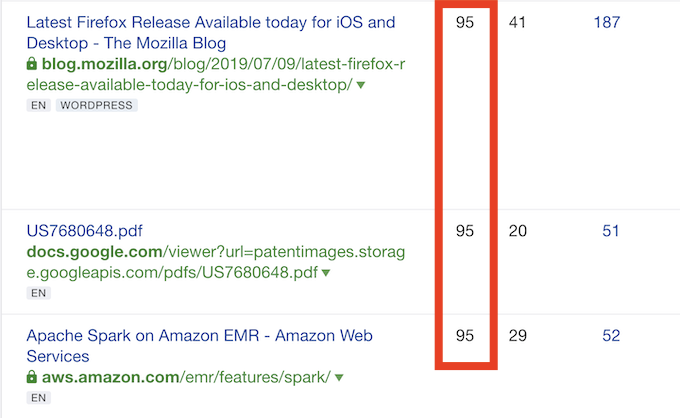Click the value 29 in the Apache Spark row
Viewport: 680px width, 418px height.
517,336
